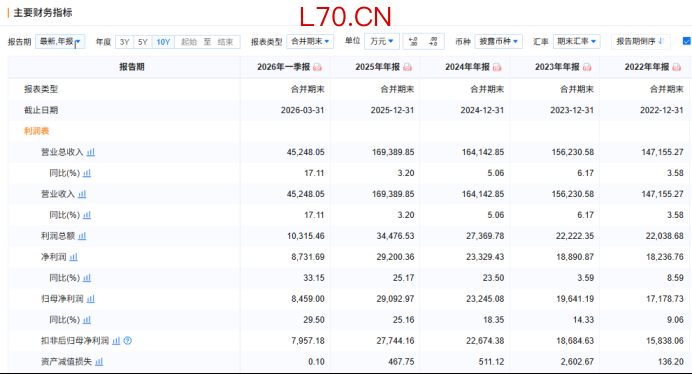Show chart for 归母净利润

[x=90, y=299]
